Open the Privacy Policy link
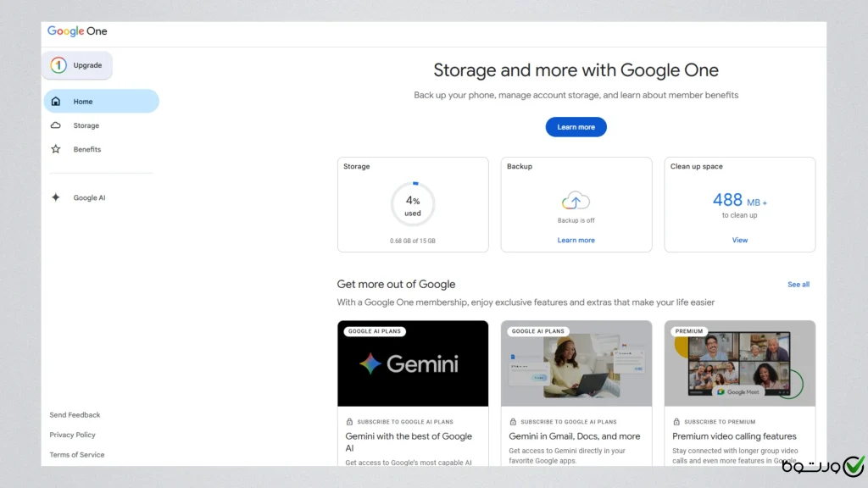The height and width of the screenshot is (488, 868). (72, 435)
